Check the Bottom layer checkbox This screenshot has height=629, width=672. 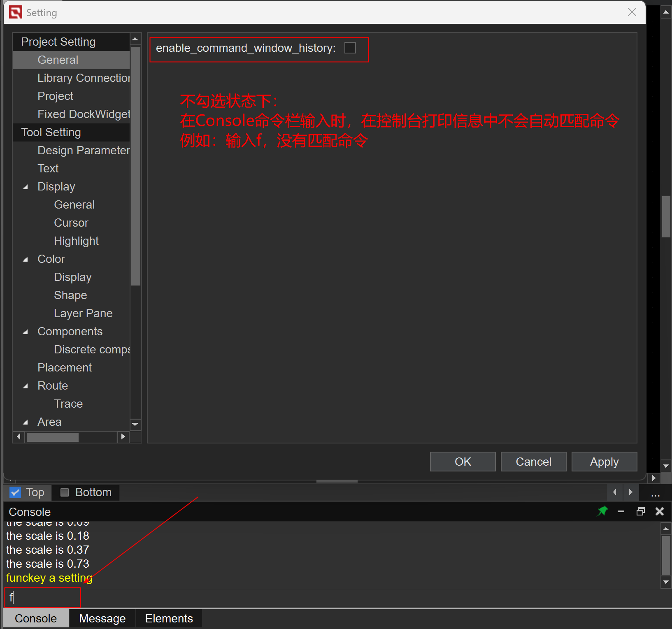(x=65, y=492)
